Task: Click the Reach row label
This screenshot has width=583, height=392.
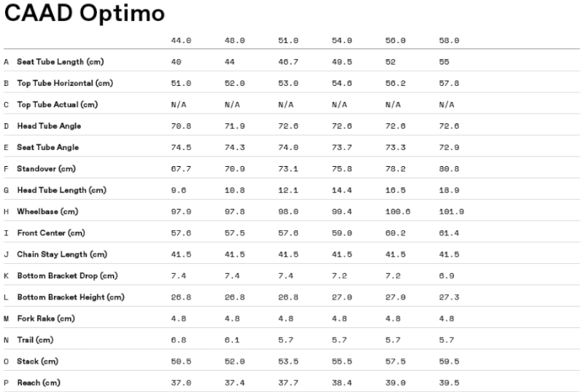Action: 39,383
